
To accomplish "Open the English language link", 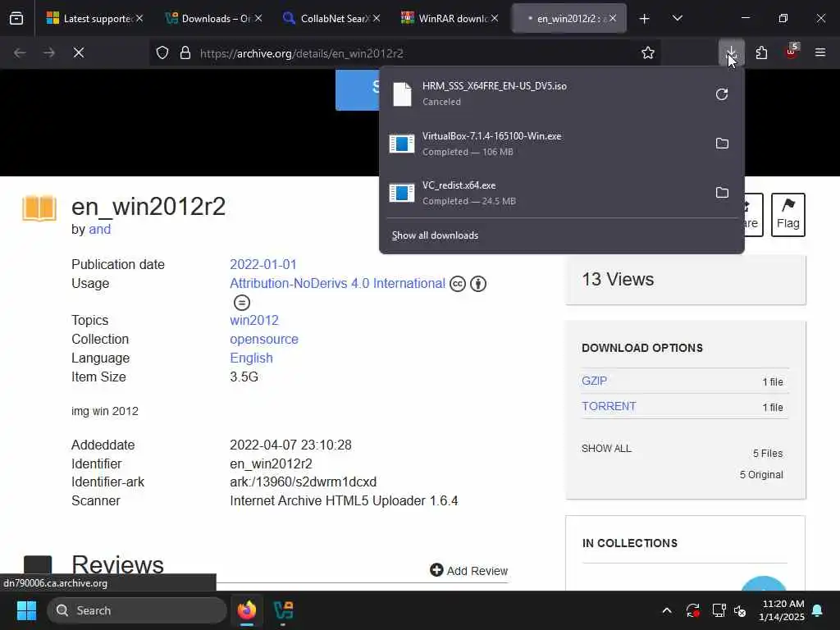I will (251, 358).
